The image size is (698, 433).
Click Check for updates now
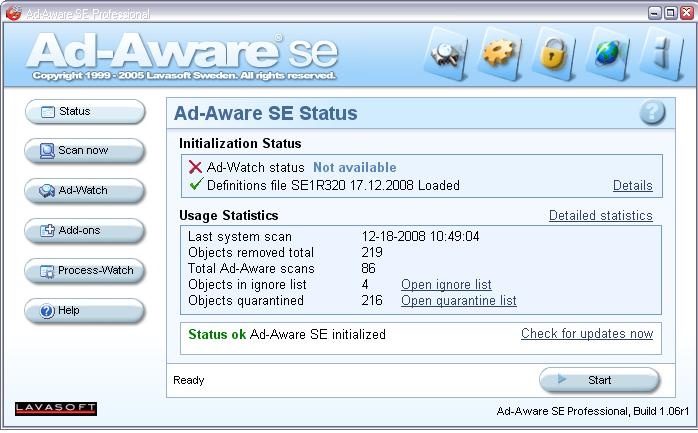pyautogui.click(x=587, y=333)
